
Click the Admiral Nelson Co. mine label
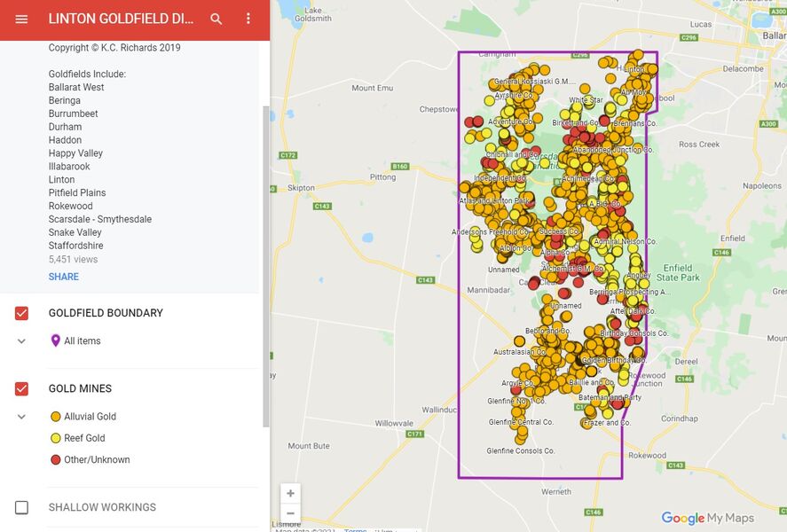(625, 242)
